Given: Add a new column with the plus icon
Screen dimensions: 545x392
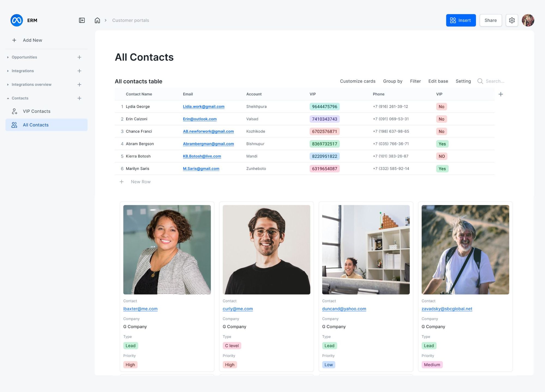Looking at the screenshot, I should pyautogui.click(x=501, y=94).
